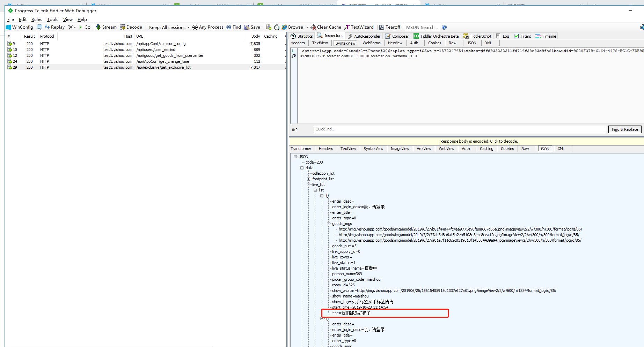Click the Find & Replace button
644x347 pixels.
[625, 129]
